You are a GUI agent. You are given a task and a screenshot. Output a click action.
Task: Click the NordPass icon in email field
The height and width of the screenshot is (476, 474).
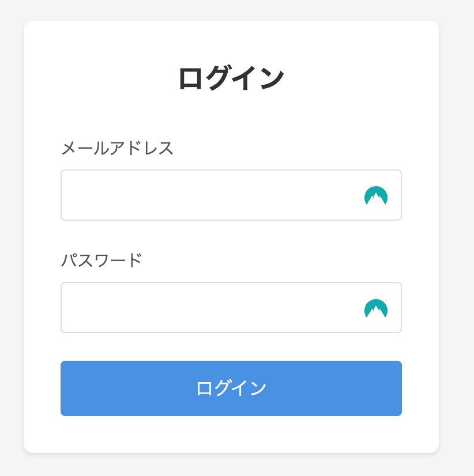tap(376, 195)
